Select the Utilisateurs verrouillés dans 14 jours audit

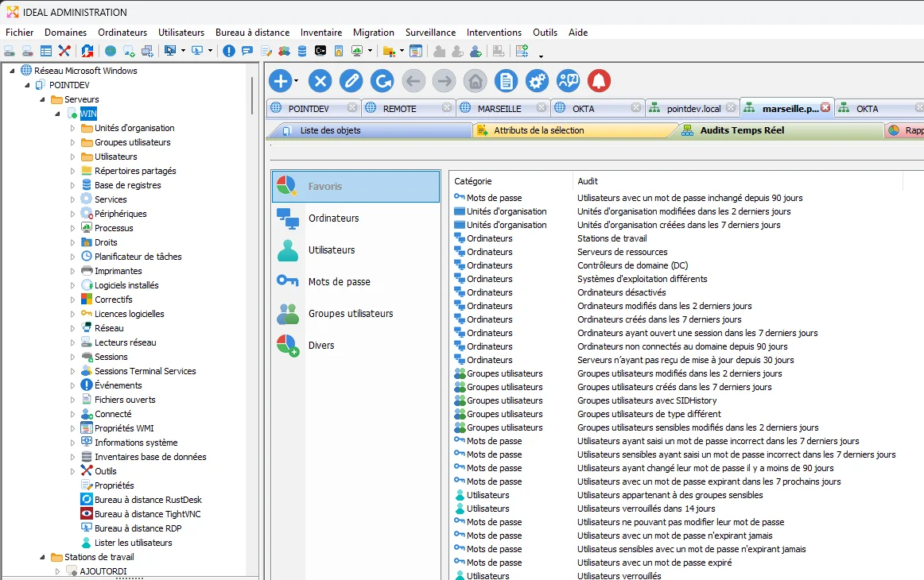point(646,508)
